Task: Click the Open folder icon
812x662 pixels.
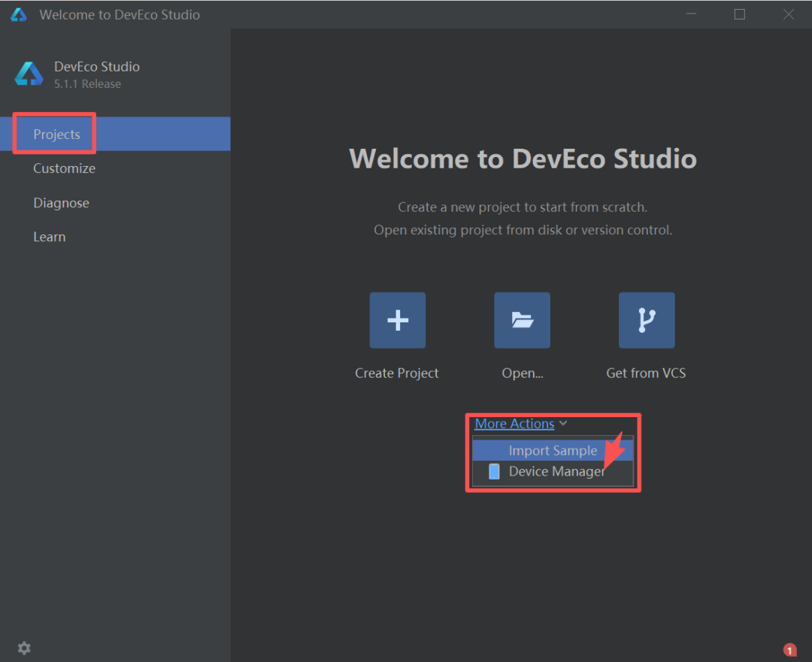Action: coord(522,320)
